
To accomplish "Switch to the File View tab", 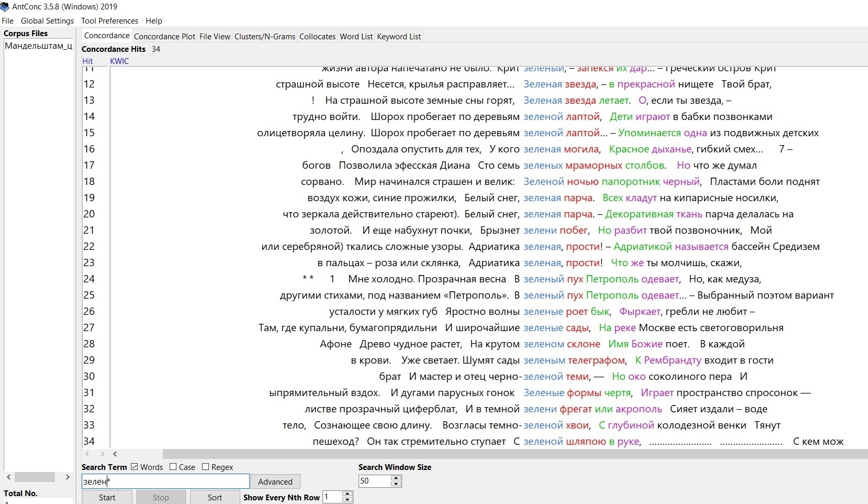I will click(x=215, y=37).
